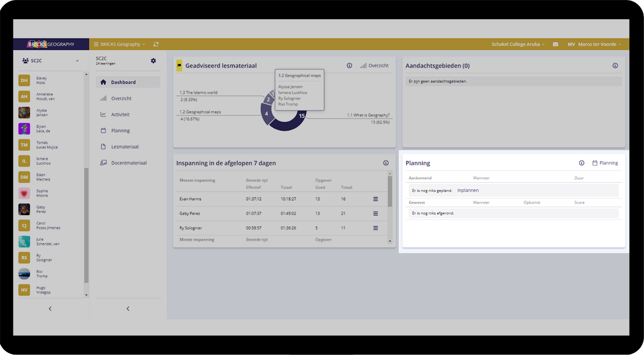This screenshot has height=355, width=644.
Task: Click the Inplannen link
Action: click(x=468, y=190)
